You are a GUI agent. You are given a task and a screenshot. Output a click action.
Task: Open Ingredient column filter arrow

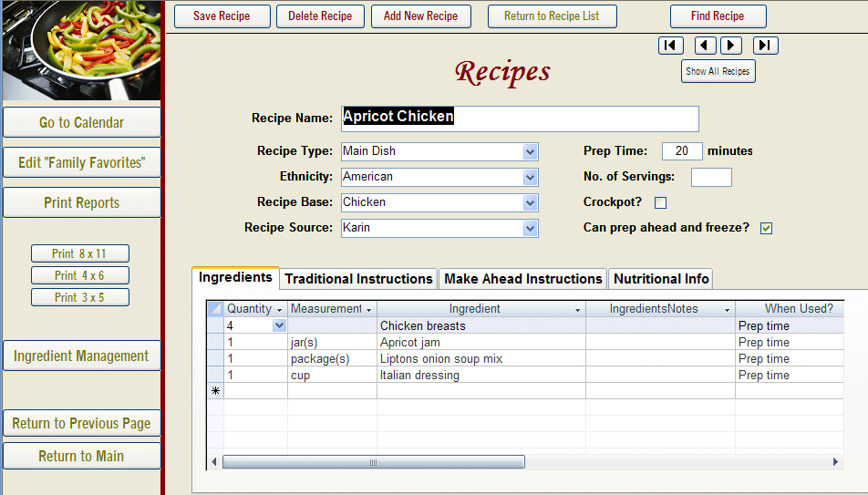[577, 310]
